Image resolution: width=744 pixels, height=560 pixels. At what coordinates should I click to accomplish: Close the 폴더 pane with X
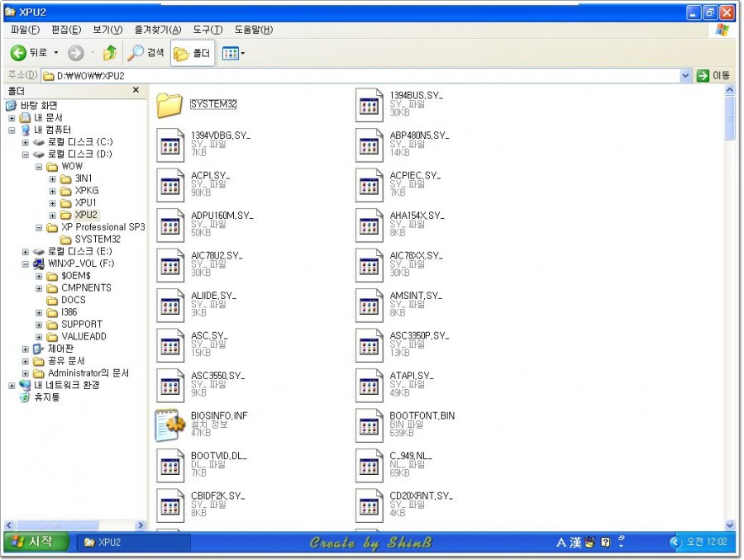(136, 90)
